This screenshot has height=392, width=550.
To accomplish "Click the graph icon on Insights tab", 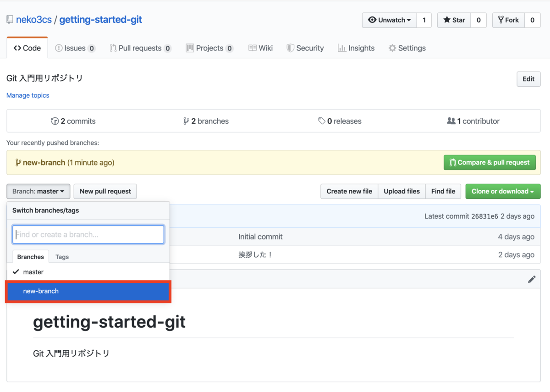I will (x=341, y=48).
